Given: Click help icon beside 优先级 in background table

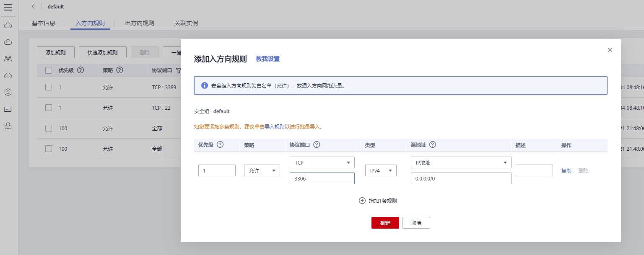Looking at the screenshot, I should [x=80, y=70].
